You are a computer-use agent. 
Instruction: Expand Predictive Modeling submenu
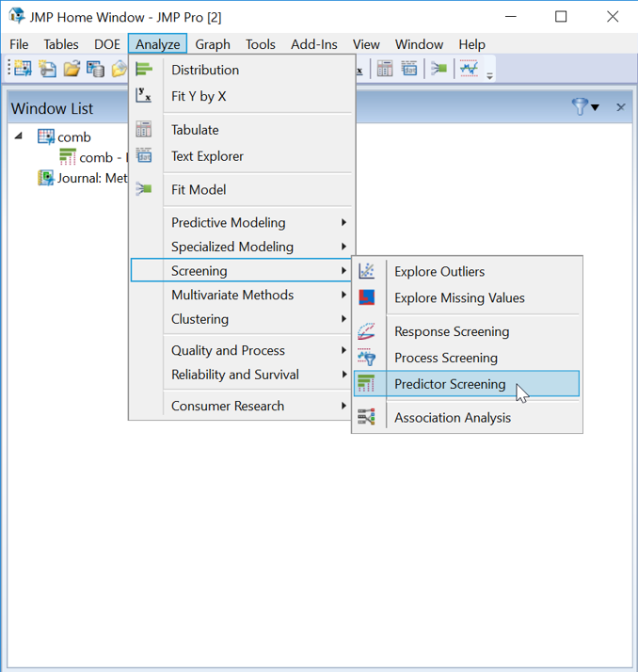(243, 222)
